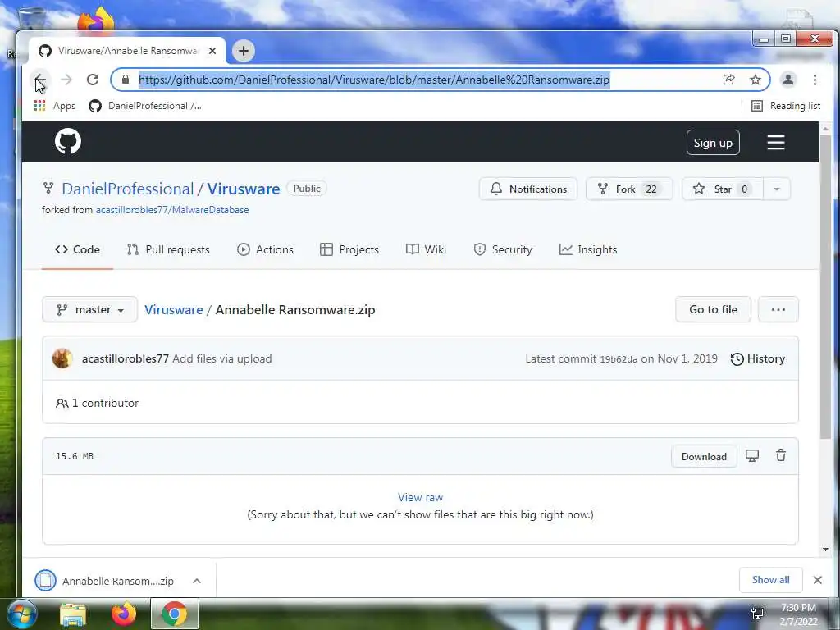Open acastillorobles77 committer link

click(126, 359)
